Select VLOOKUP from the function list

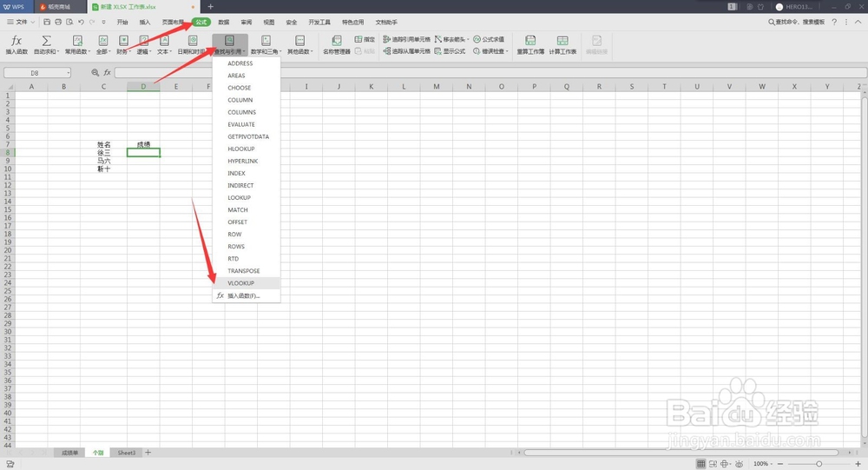[x=247, y=283]
